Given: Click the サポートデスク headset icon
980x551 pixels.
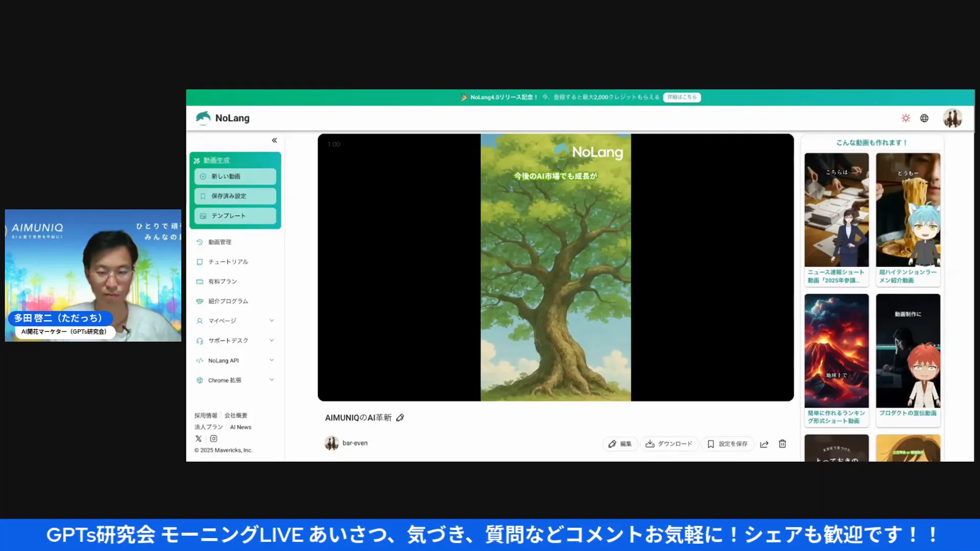Looking at the screenshot, I should 200,341.
